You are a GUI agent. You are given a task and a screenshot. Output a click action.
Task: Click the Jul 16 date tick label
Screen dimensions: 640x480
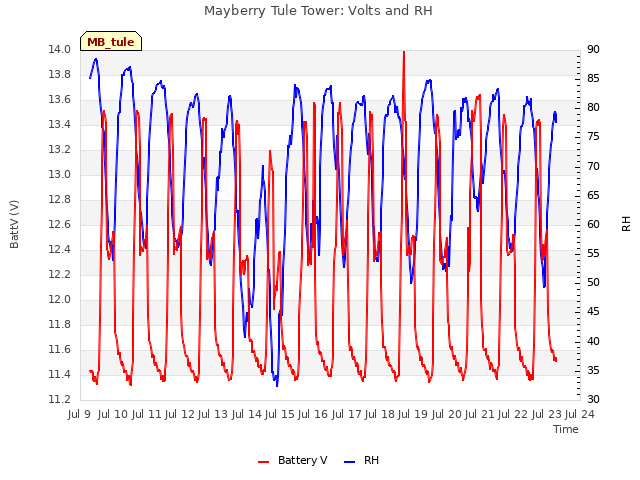tap(312, 414)
